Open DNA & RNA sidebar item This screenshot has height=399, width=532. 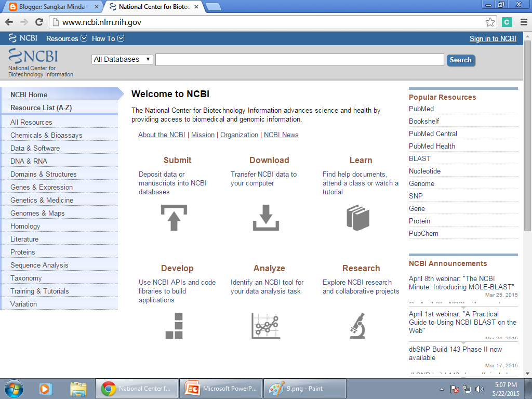tap(60, 161)
